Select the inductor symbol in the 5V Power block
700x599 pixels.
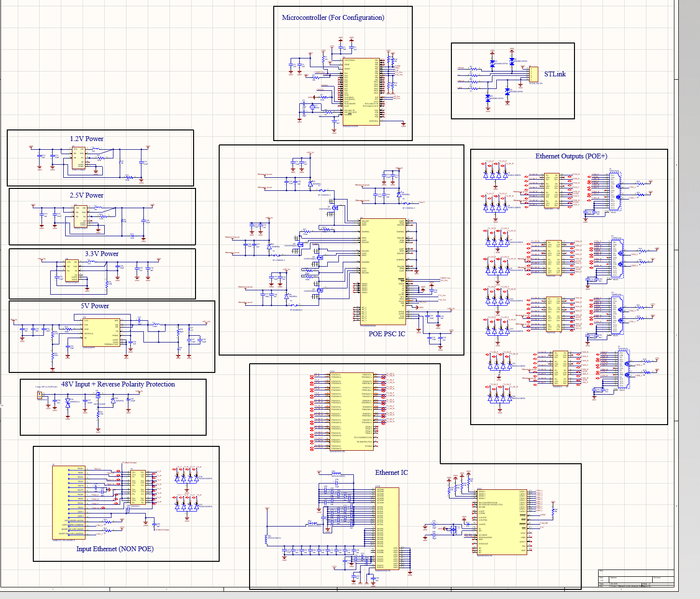[x=155, y=324]
